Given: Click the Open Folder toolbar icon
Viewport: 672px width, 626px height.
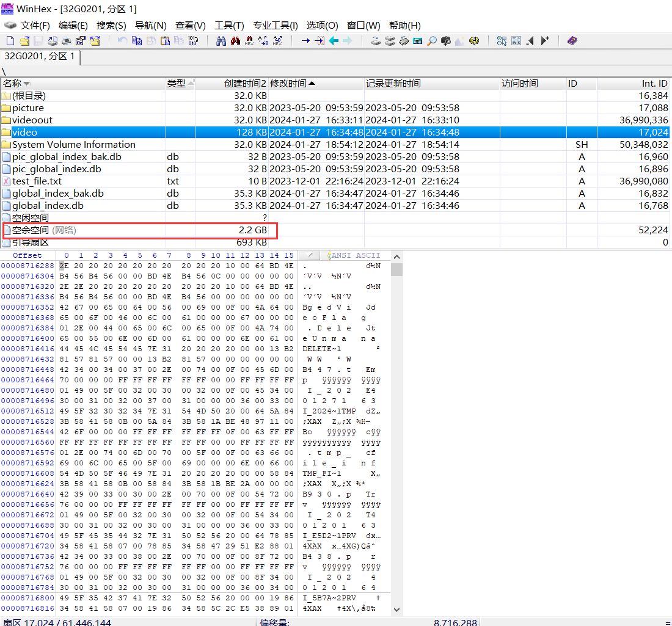Looking at the screenshot, I should pyautogui.click(x=95, y=41).
